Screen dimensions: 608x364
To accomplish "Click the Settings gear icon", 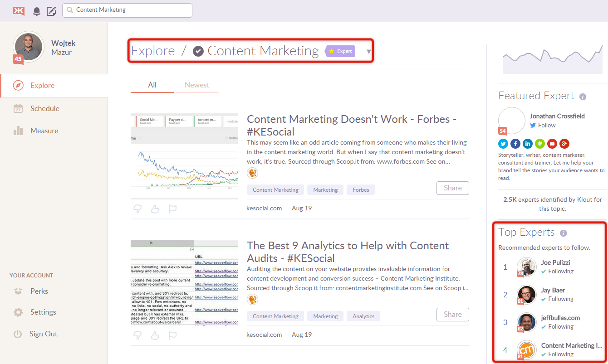I will (x=18, y=312).
